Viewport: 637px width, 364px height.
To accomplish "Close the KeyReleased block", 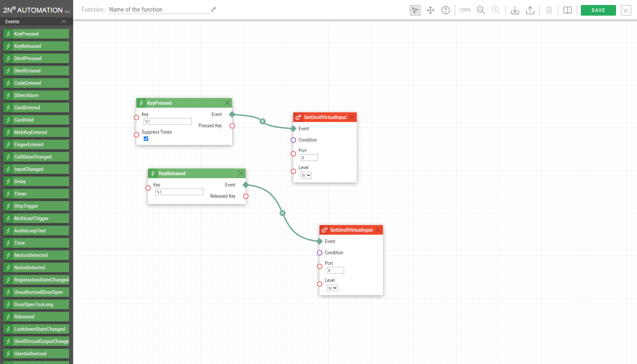I will click(241, 173).
